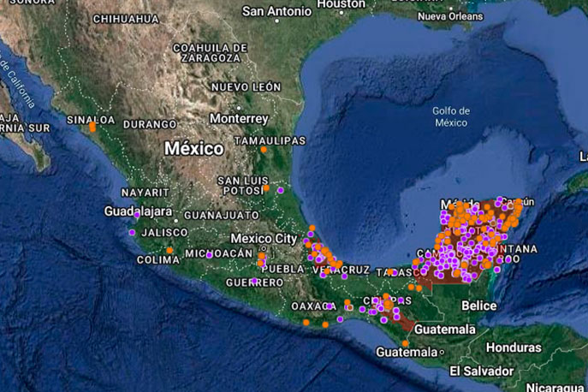Select the purple marker on Jalisco's coast
Image resolution: width=588 pixels, height=392 pixels.
point(132,233)
